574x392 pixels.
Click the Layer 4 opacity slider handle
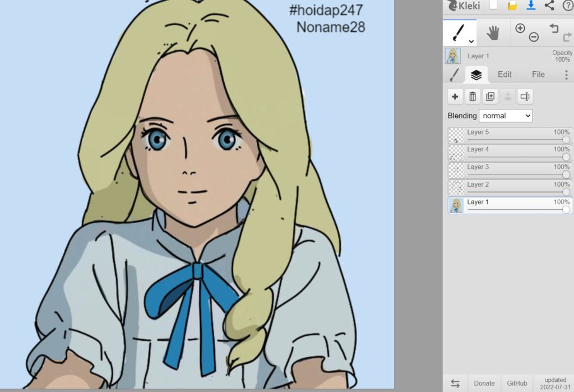pos(566,157)
